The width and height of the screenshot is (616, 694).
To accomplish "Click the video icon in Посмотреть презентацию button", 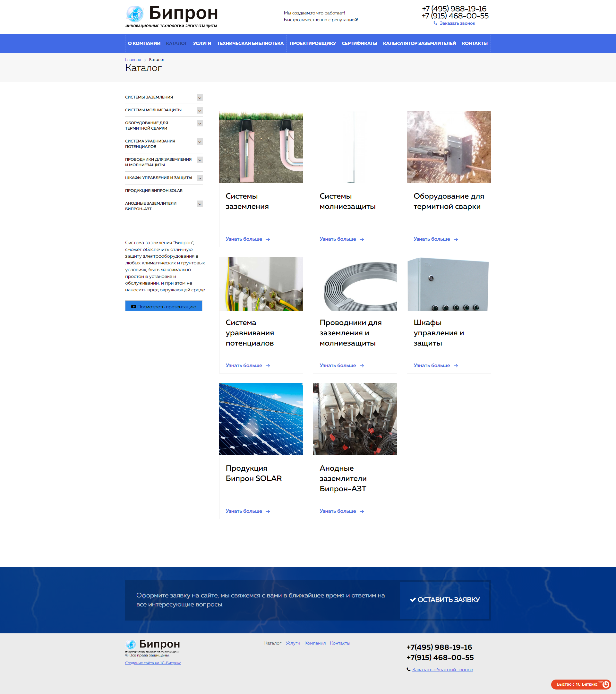I will click(133, 307).
